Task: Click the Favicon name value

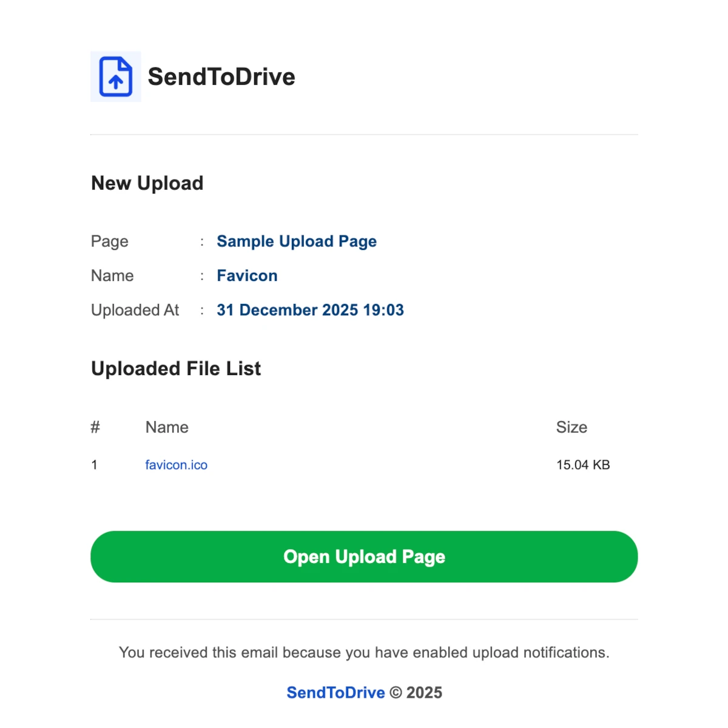Action: (247, 276)
